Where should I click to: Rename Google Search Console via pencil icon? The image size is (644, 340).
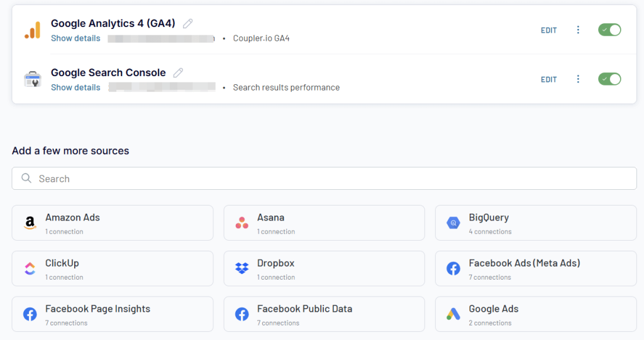click(x=178, y=73)
